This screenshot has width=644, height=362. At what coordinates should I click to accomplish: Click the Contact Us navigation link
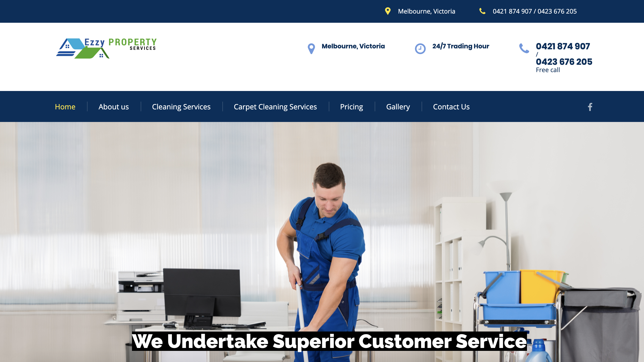click(x=451, y=106)
